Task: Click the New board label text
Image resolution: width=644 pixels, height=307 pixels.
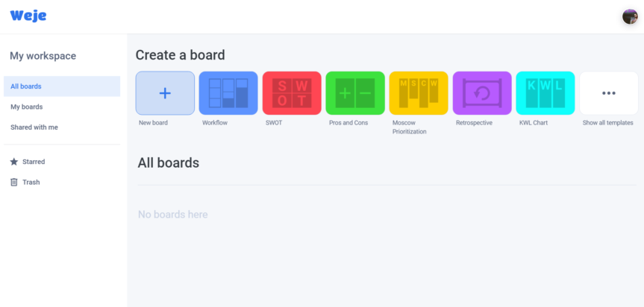Action: 153,122
